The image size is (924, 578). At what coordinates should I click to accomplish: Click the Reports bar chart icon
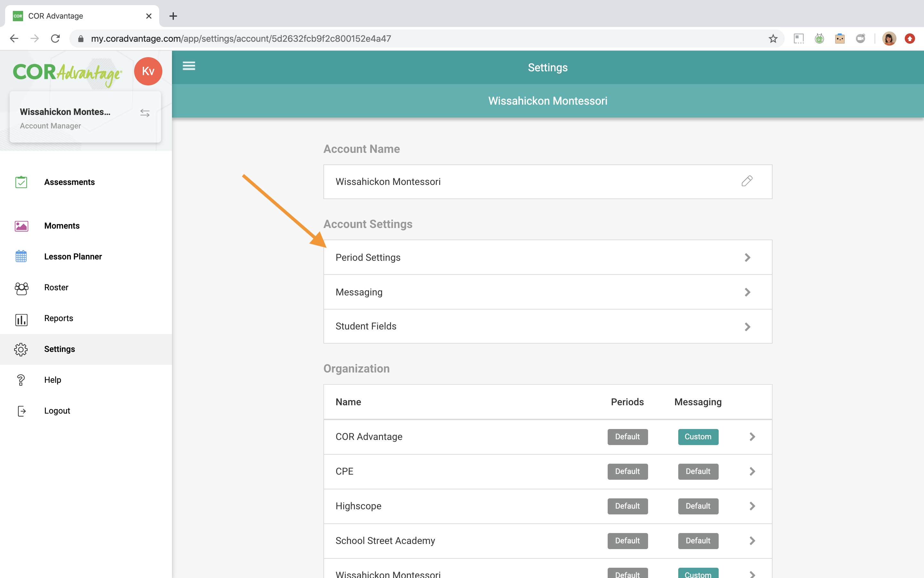coord(21,320)
